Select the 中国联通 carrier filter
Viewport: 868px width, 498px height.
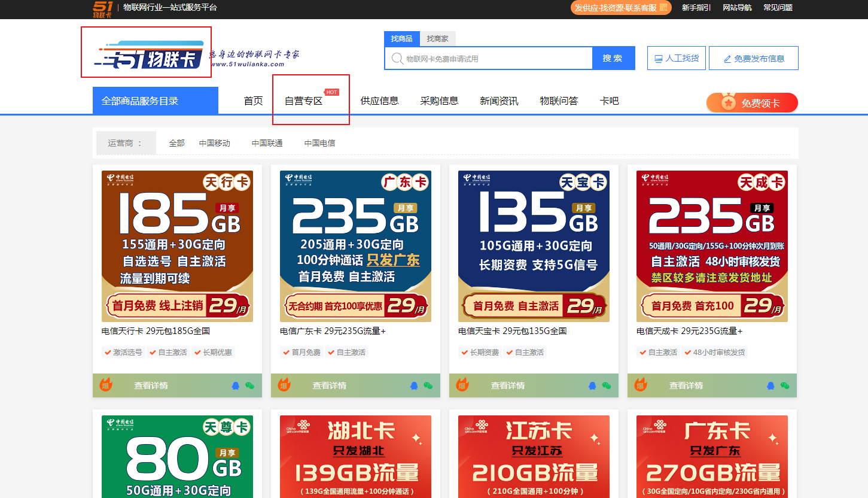(267, 143)
